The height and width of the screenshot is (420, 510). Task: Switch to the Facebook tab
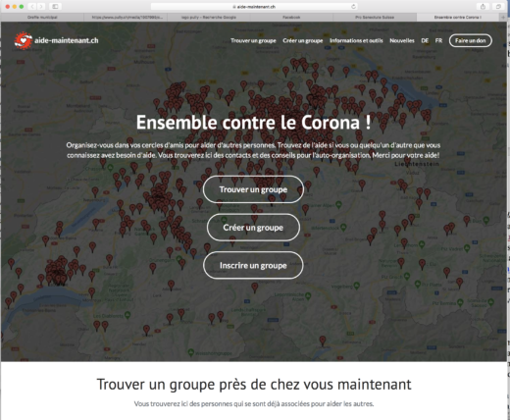click(291, 18)
